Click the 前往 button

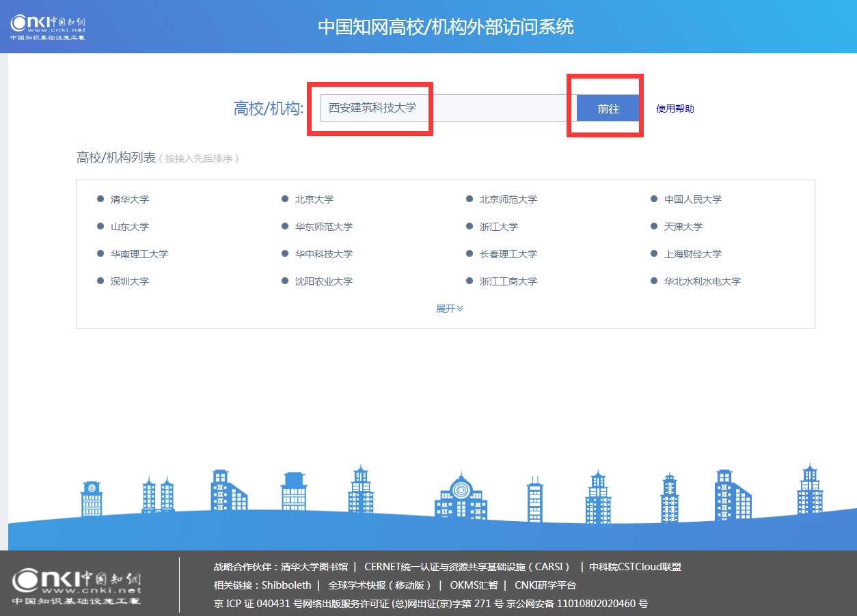click(x=608, y=108)
